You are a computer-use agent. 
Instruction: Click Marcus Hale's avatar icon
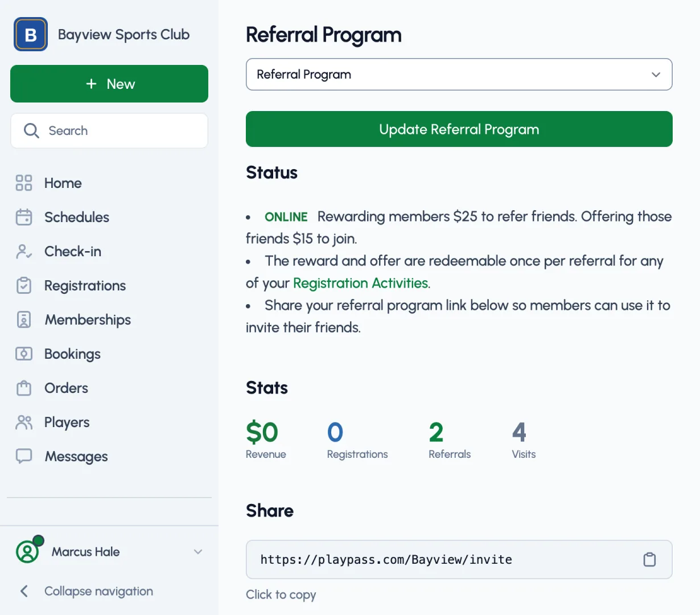point(27,551)
